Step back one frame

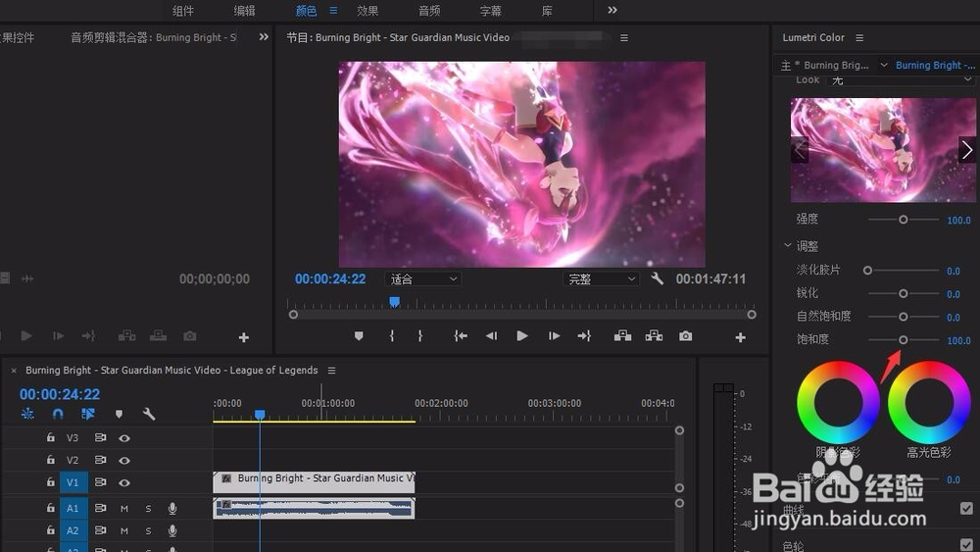[491, 336]
